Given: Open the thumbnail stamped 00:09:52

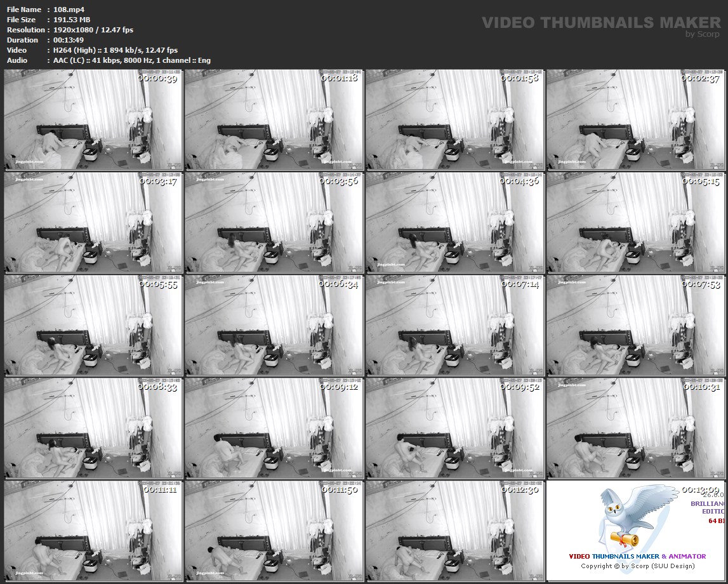Looking at the screenshot, I should pos(455,428).
